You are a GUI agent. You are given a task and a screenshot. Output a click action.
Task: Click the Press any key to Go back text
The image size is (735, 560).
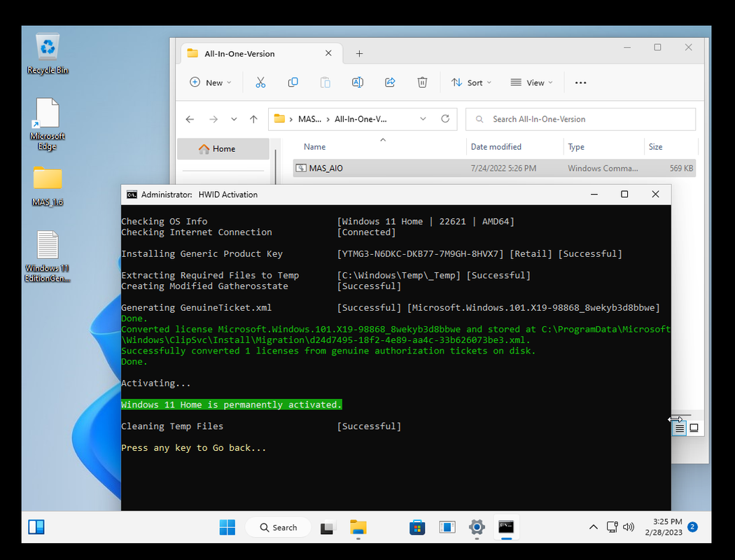click(x=194, y=447)
